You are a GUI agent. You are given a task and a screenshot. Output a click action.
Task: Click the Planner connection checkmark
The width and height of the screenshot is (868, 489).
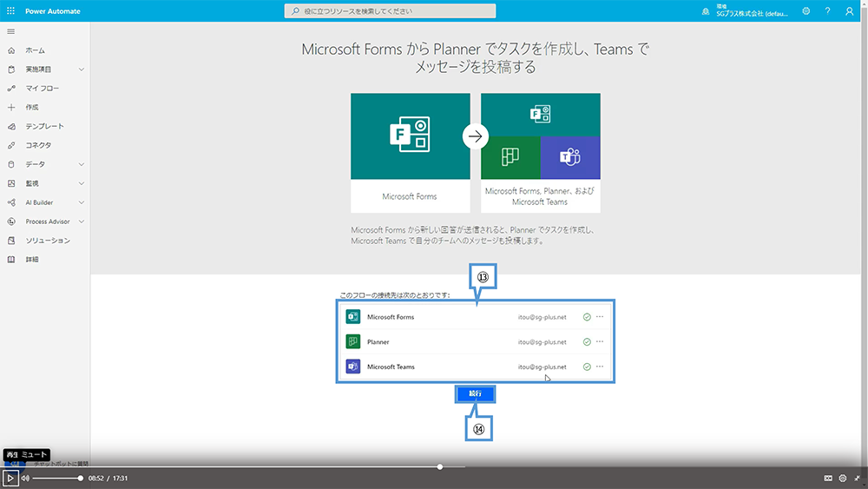pos(587,342)
